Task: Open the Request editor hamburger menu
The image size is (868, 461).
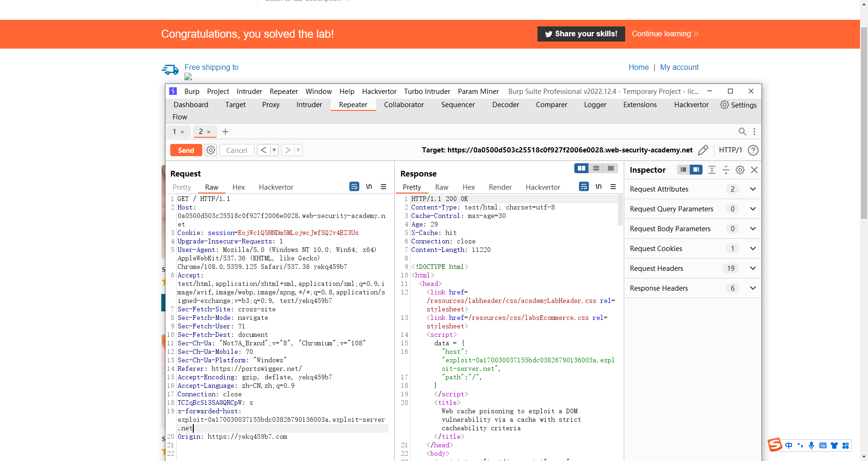Action: pos(384,186)
